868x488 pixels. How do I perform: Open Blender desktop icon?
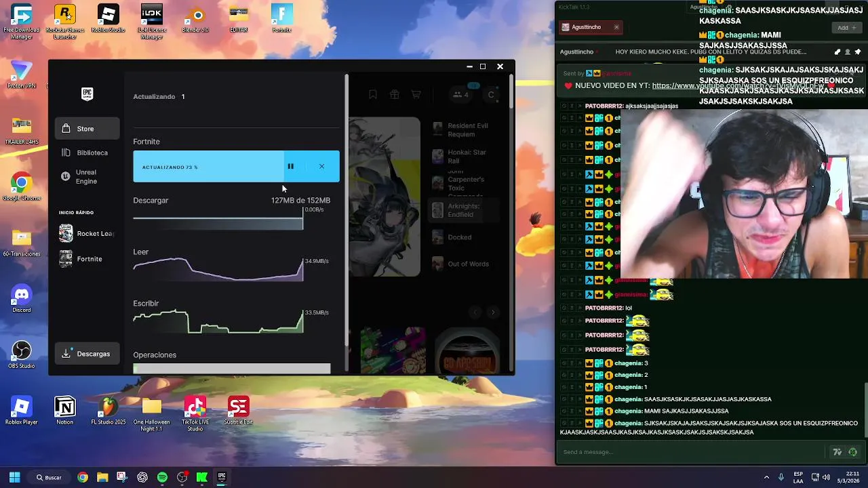pyautogui.click(x=195, y=19)
